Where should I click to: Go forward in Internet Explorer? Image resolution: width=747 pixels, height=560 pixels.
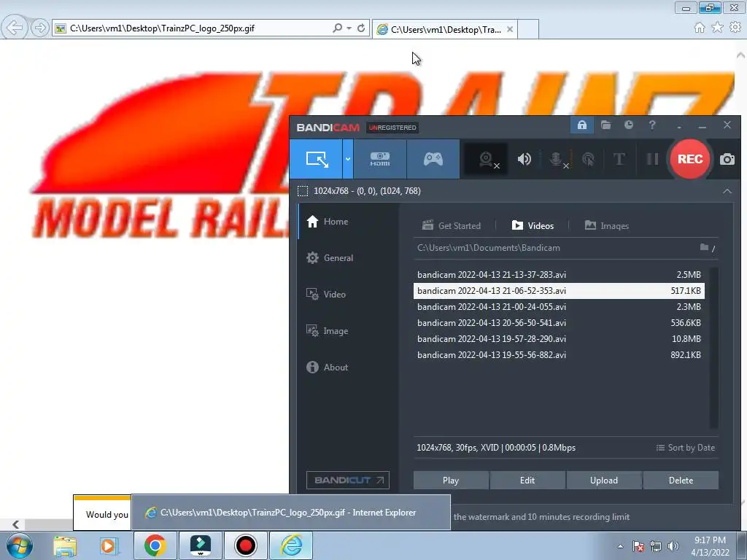[39, 28]
